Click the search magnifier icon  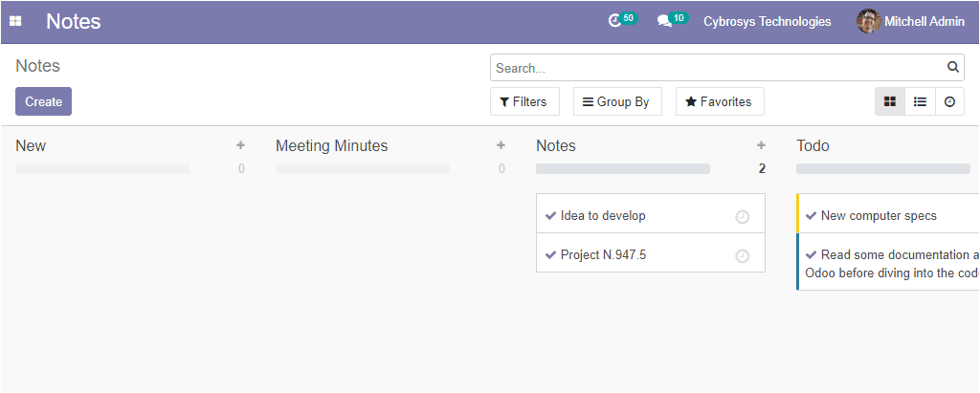952,68
